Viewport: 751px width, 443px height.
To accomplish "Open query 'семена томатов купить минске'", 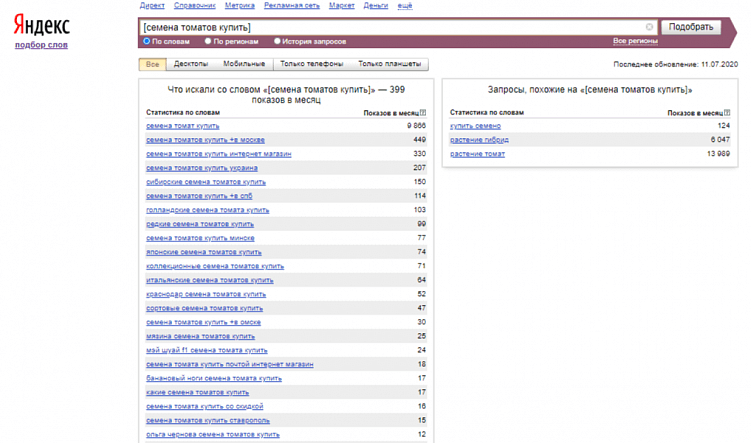I will 200,238.
